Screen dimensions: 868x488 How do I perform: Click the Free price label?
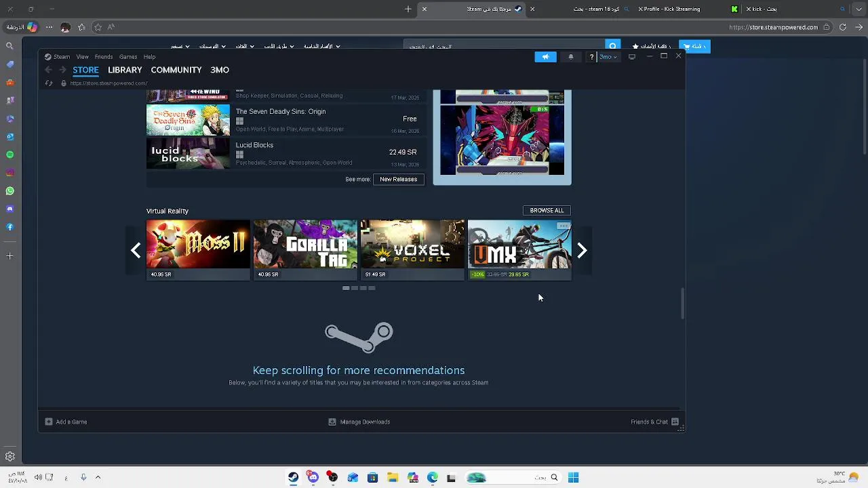click(410, 119)
